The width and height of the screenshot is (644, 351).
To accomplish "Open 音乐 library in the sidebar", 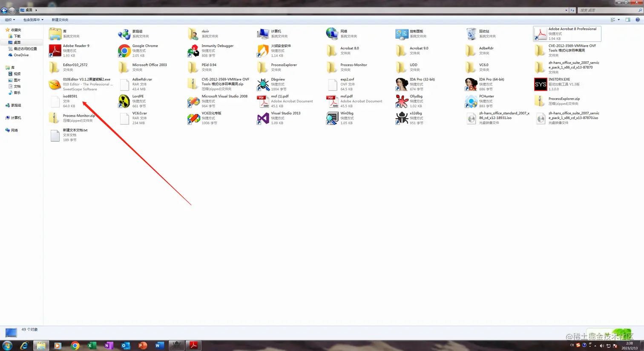I will point(17,92).
